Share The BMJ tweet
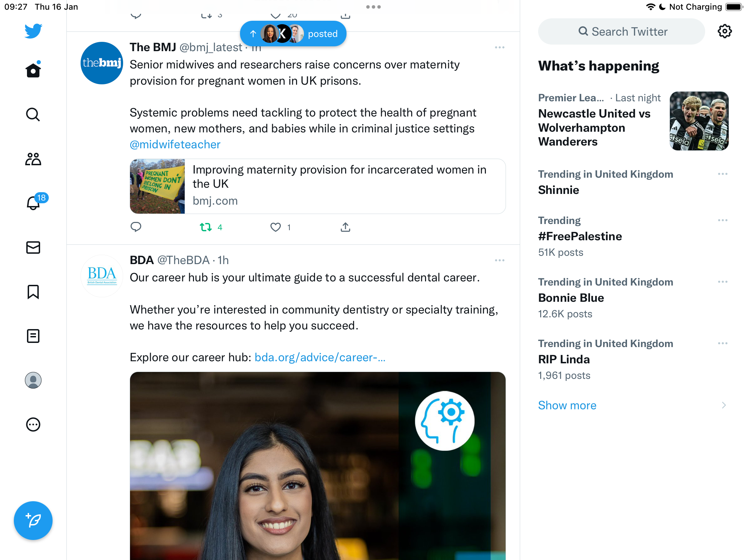 click(x=345, y=227)
